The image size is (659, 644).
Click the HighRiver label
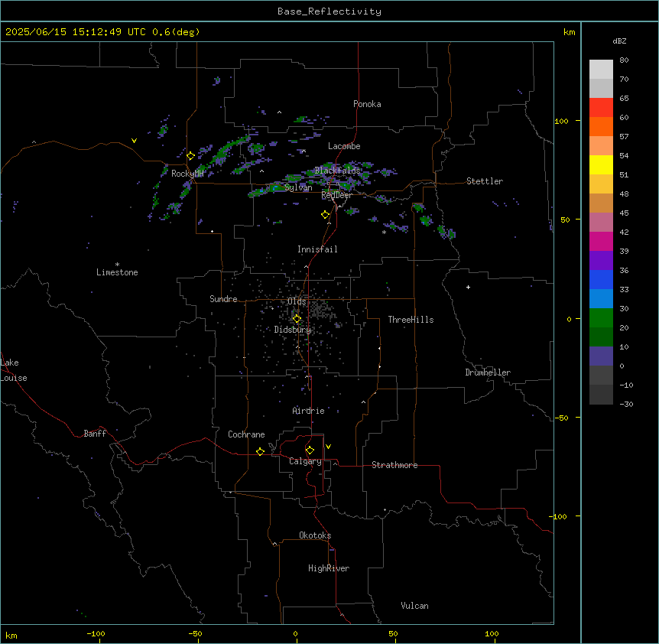pyautogui.click(x=329, y=568)
